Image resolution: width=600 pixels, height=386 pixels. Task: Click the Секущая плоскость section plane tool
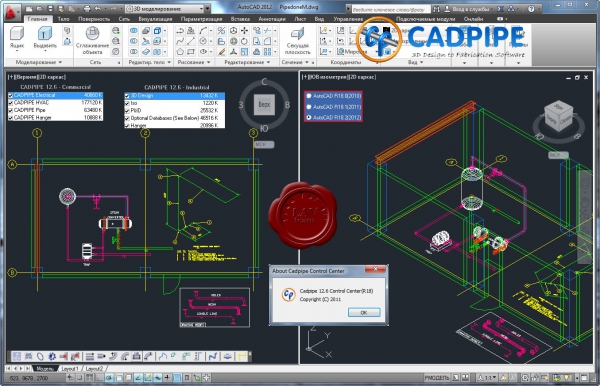click(297, 41)
